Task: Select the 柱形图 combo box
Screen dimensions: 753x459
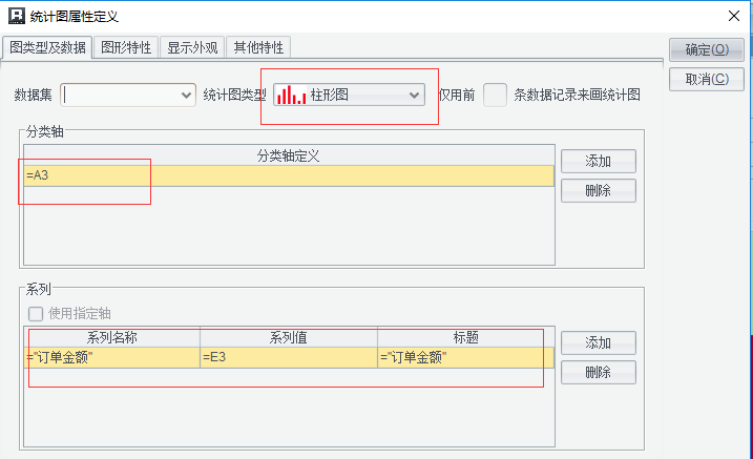Action: (x=349, y=95)
